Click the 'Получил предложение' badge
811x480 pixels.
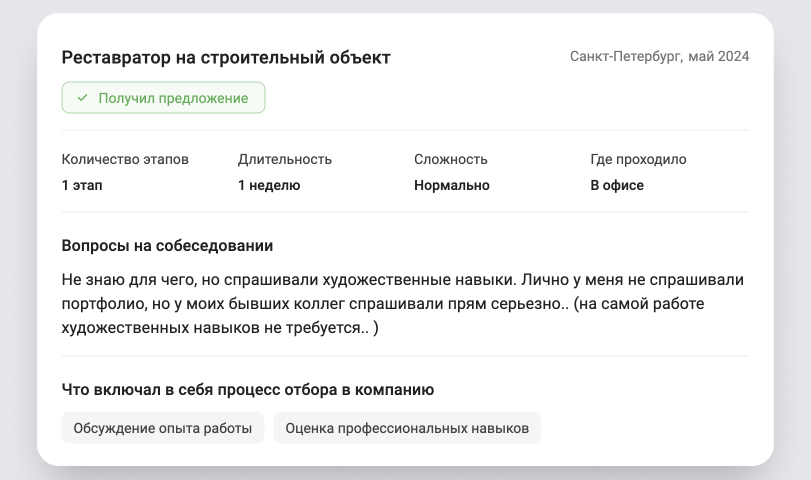pos(163,98)
